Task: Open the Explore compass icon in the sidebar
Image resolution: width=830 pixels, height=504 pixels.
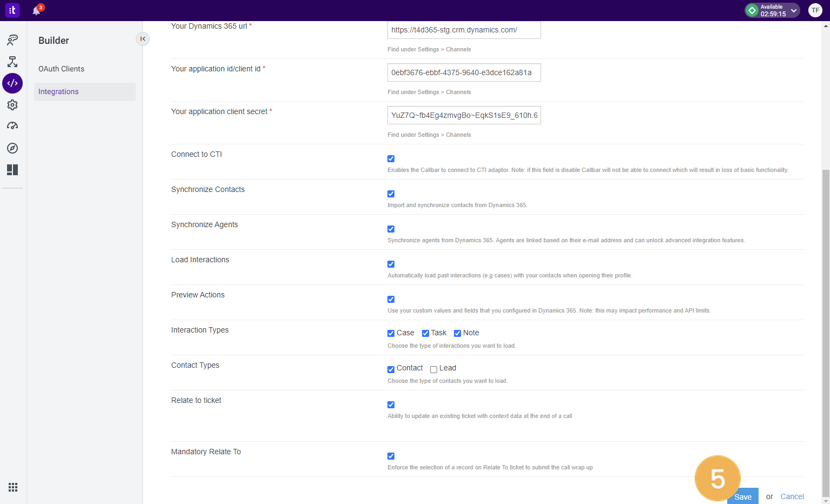Action: (x=12, y=148)
